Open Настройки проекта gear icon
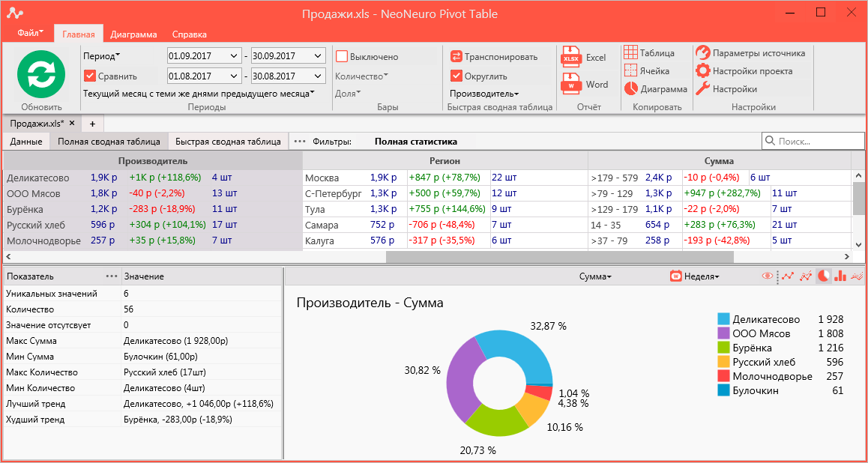 coord(702,71)
